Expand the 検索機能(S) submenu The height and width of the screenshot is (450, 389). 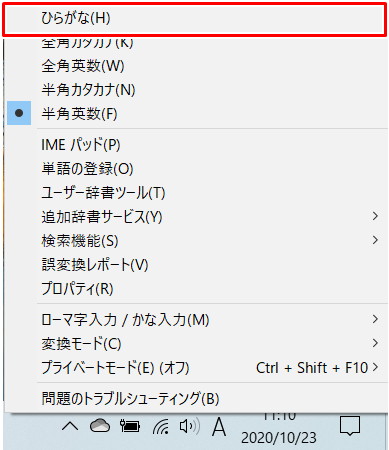(196, 241)
